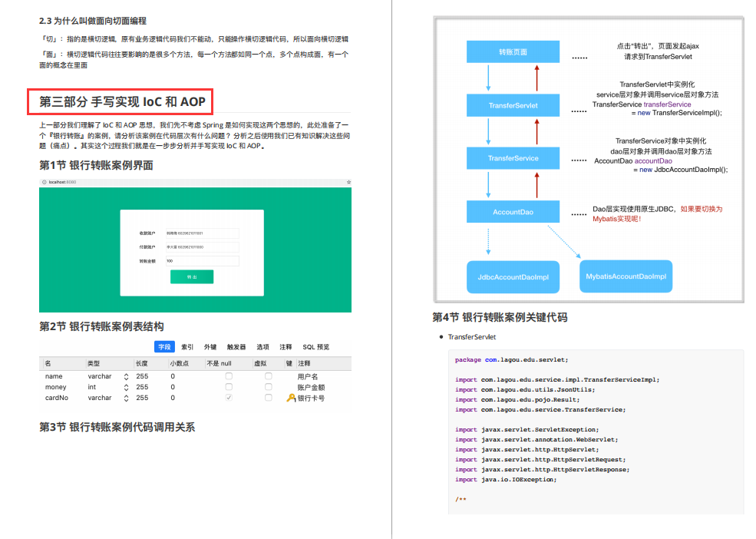Toggle the 虚拟 checkbox for money row

click(268, 386)
